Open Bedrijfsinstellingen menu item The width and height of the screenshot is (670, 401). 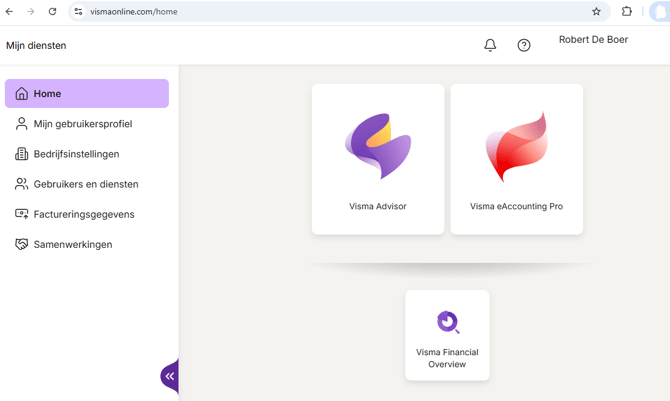coord(87,154)
